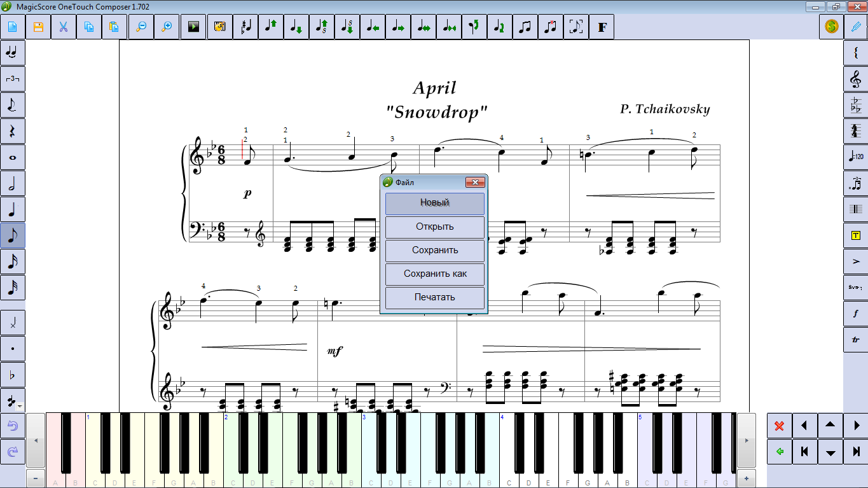Screen dimensions: 868x488
Task: Click the note left arrow icon
Action: coord(373,27)
